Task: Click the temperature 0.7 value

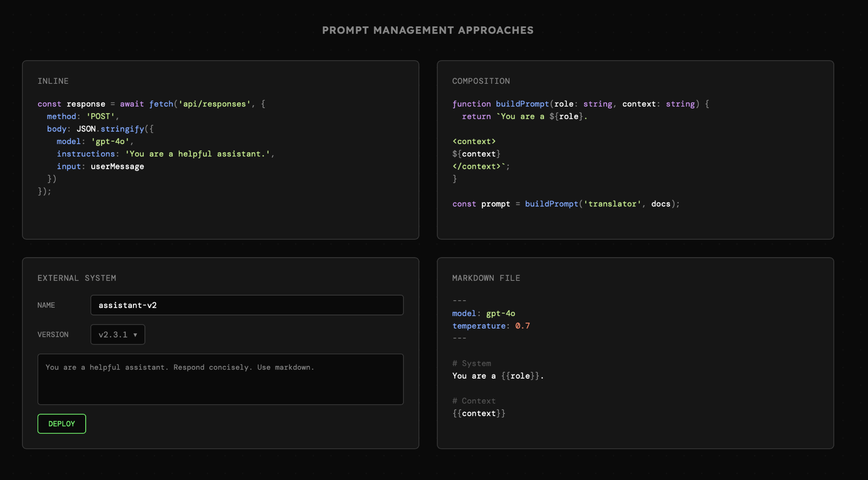Action: [x=522, y=326]
